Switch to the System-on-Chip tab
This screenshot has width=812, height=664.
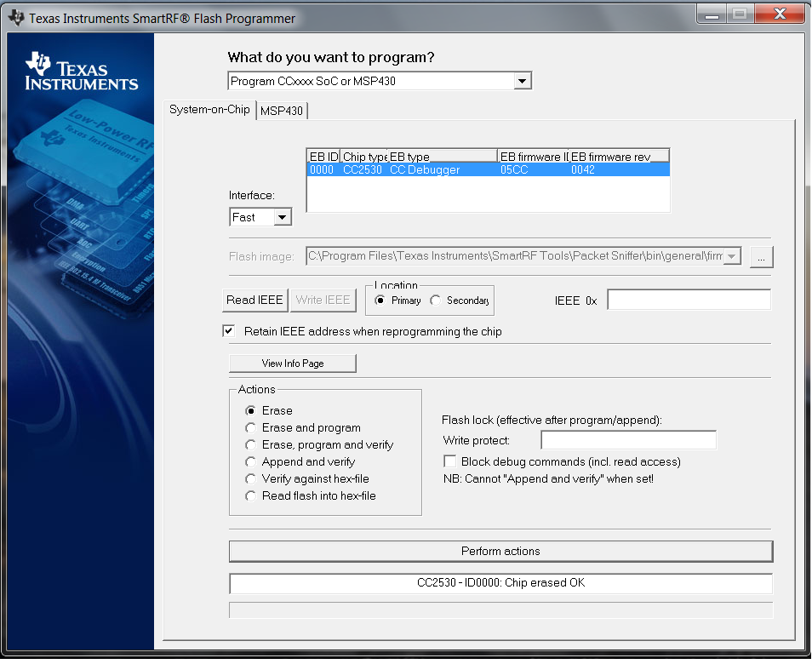(209, 109)
